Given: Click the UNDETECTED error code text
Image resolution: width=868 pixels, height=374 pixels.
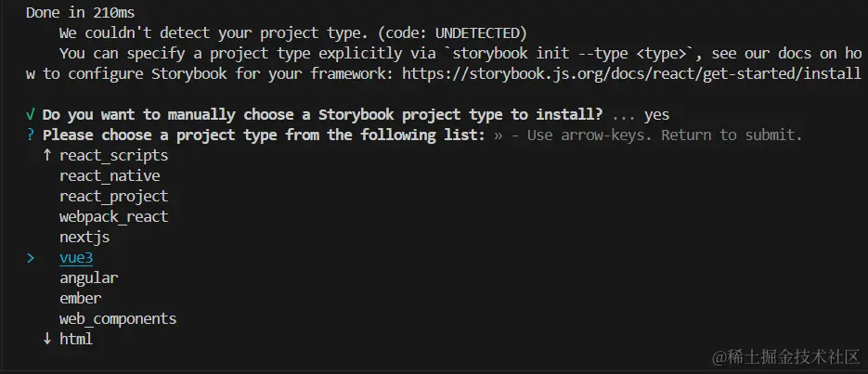Looking at the screenshot, I should [478, 33].
